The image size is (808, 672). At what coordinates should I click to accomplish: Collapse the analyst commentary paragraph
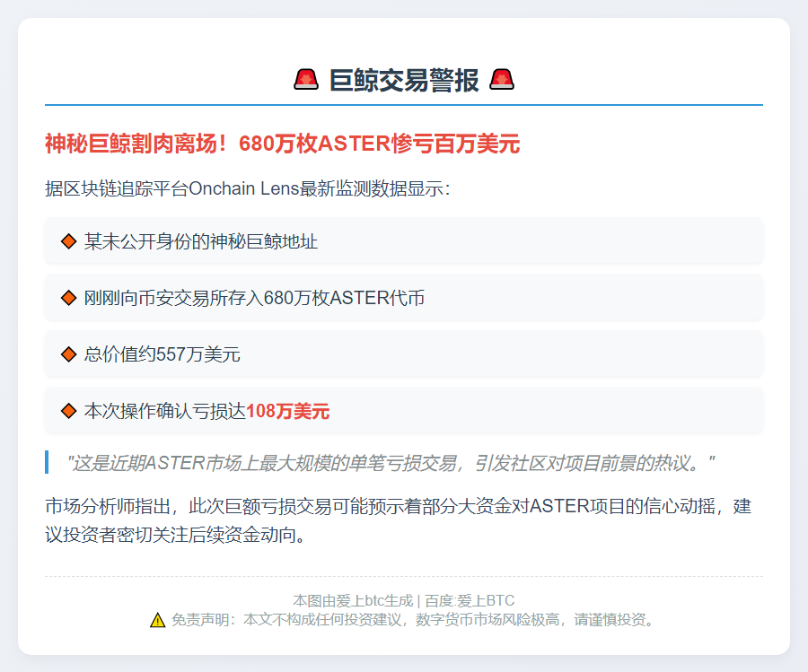click(x=404, y=518)
